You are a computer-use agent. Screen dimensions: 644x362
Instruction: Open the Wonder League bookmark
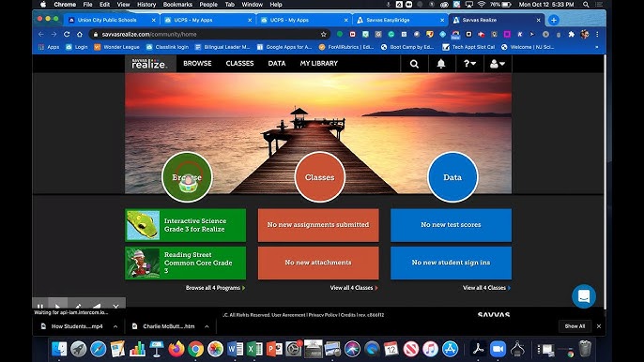click(x=117, y=47)
